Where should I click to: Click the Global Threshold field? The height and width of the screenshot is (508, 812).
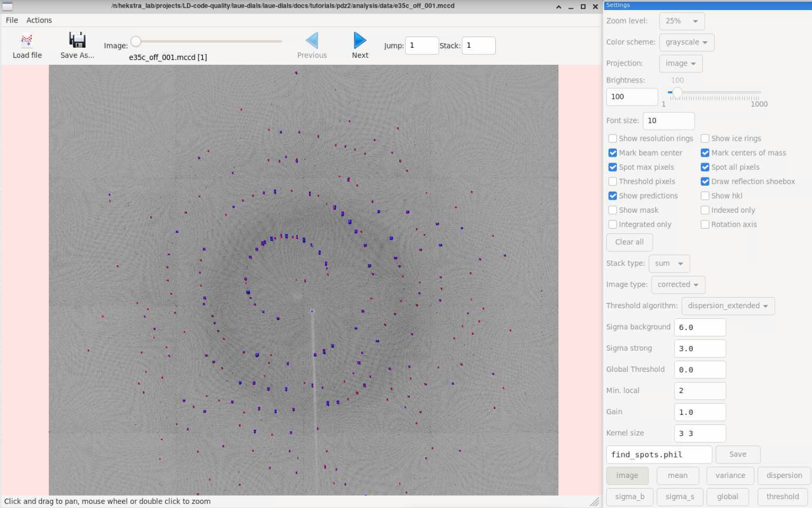[x=700, y=370]
